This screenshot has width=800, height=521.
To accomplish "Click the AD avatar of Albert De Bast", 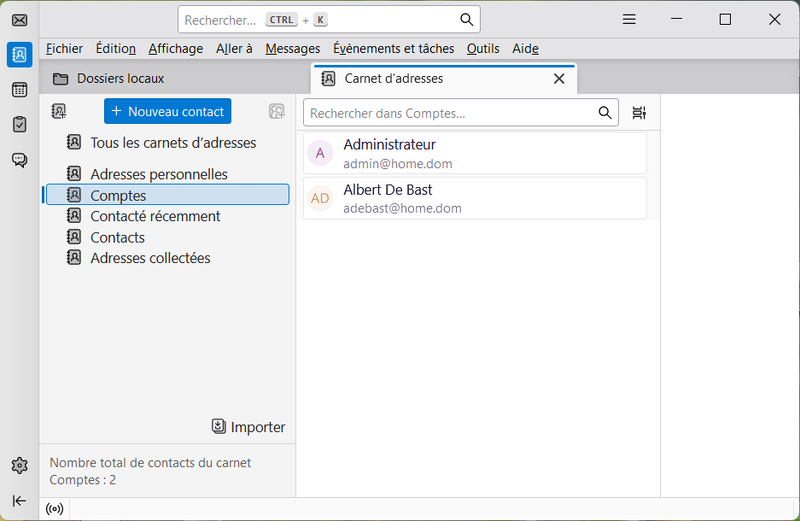I will (x=320, y=198).
